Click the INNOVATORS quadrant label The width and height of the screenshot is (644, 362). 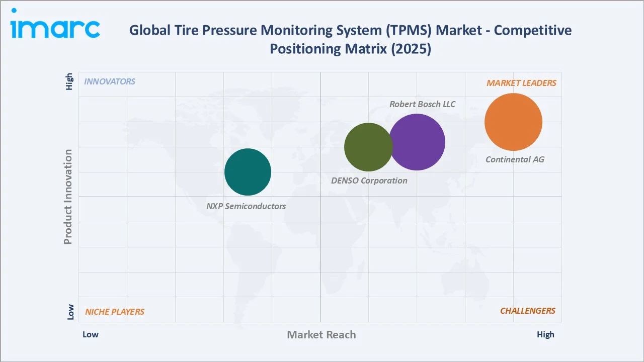tap(110, 81)
